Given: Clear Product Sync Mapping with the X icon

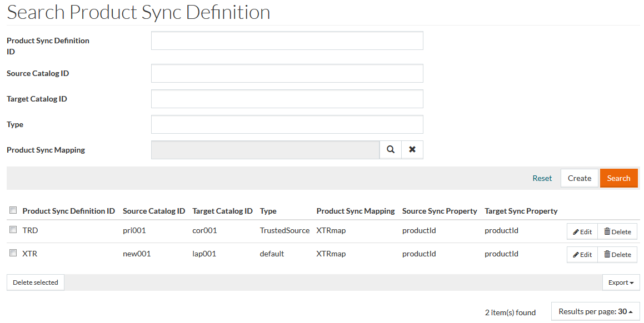Looking at the screenshot, I should click(412, 150).
